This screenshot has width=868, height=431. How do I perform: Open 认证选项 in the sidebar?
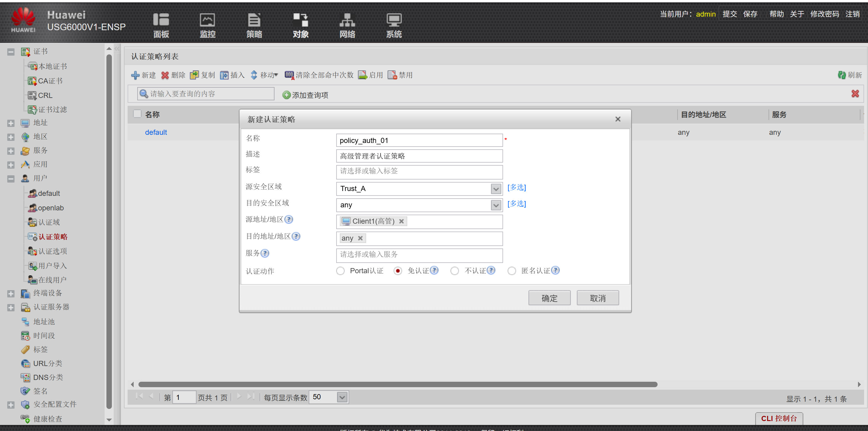pos(52,251)
